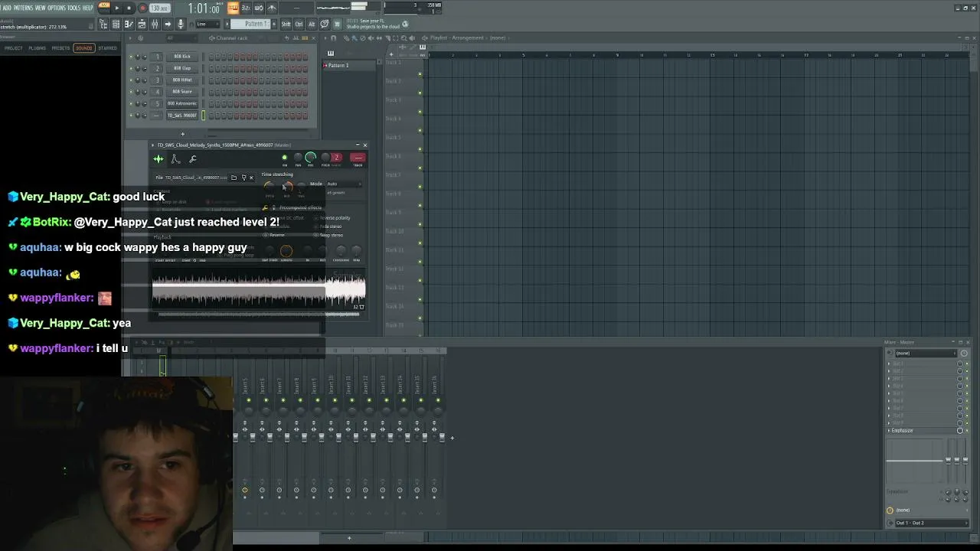Switch to the SOUNDS browser tab
The image size is (980, 551).
(83, 48)
